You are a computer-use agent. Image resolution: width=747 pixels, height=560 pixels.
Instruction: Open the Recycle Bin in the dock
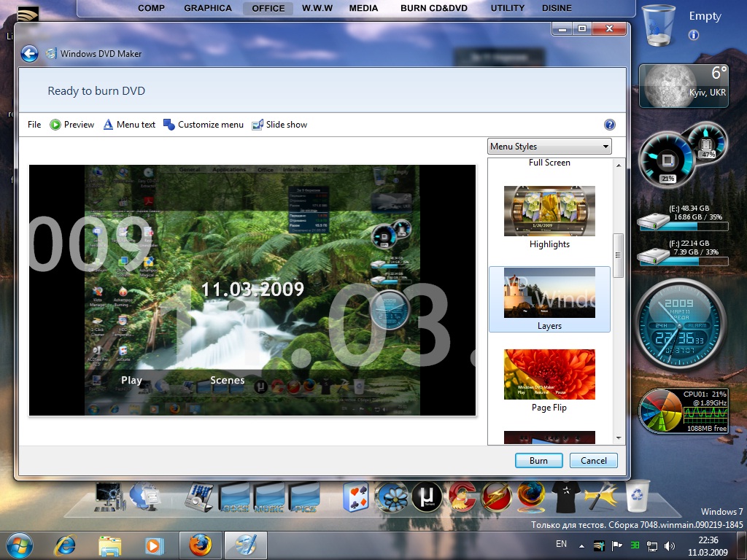pyautogui.click(x=637, y=494)
